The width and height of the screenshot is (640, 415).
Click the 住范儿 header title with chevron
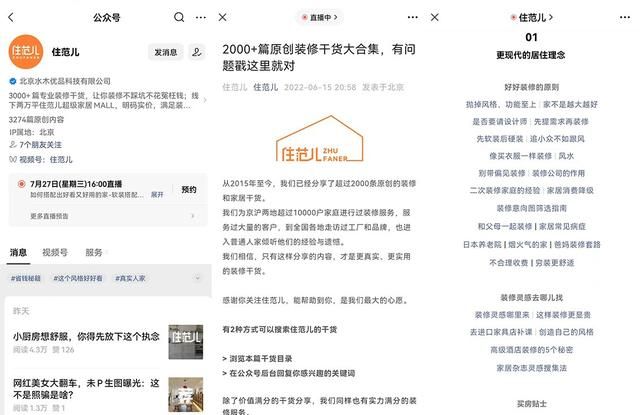(x=532, y=18)
